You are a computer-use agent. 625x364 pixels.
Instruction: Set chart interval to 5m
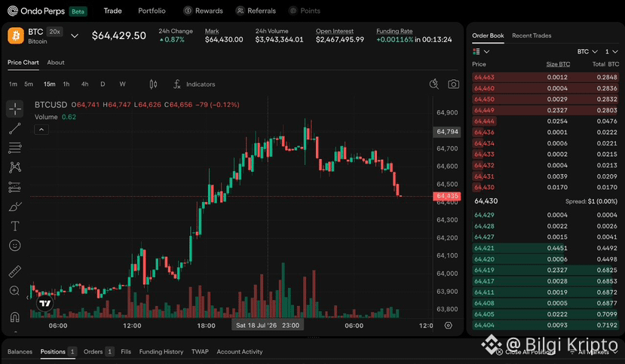click(29, 84)
